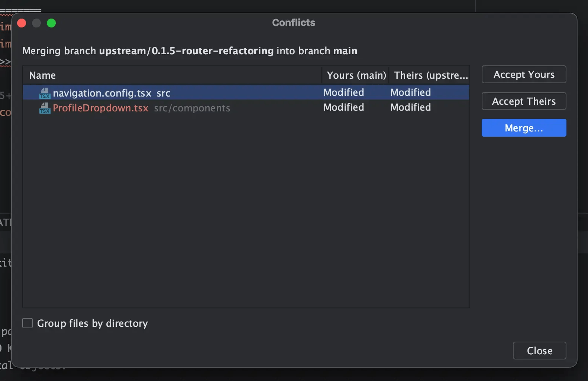Screen dimensions: 588x381
Task: Click the src path label beside navigation.config.tsx
Action: point(163,93)
